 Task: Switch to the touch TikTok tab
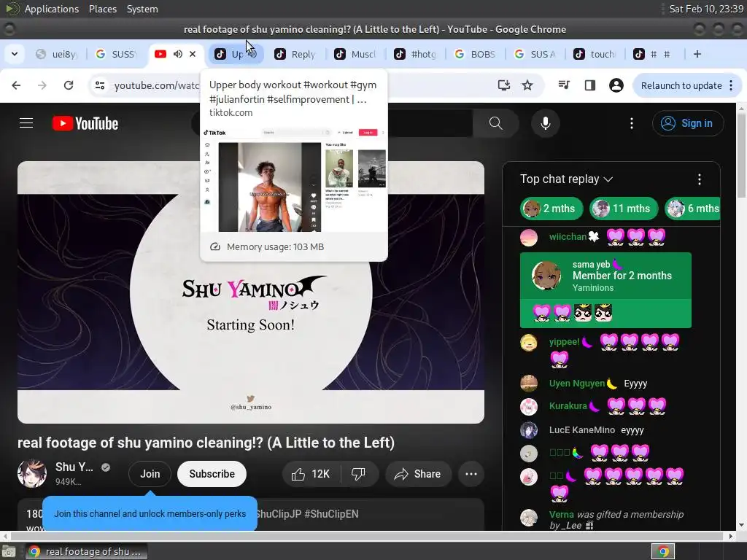(x=595, y=54)
